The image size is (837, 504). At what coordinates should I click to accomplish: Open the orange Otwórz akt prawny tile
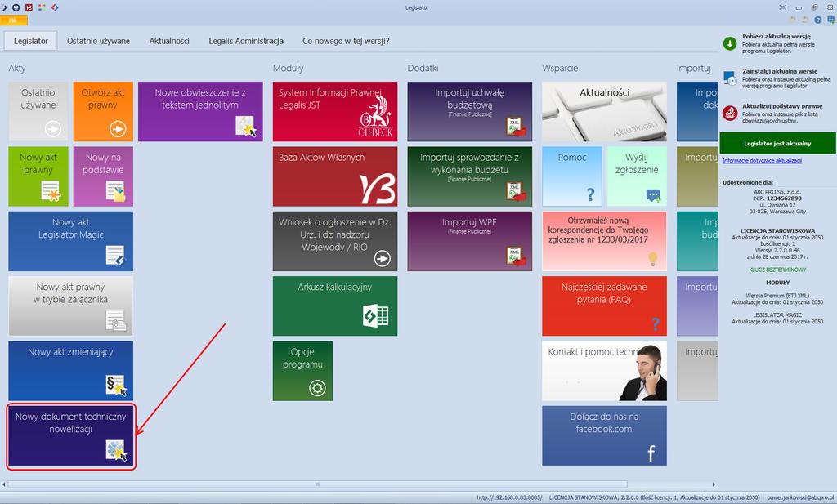coord(103,111)
